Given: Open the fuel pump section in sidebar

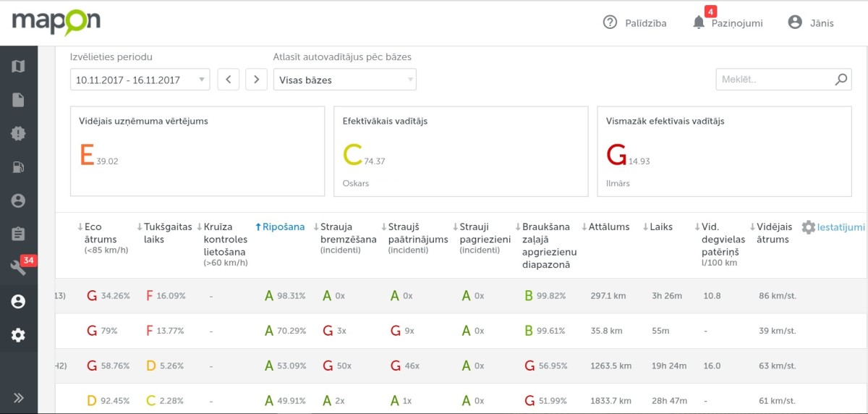Looking at the screenshot, I should [18, 167].
